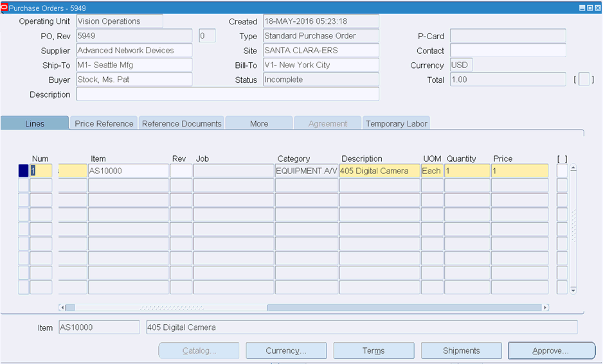Viewport: 603px width, 364px height.
Task: Click the Price cell of line 1
Action: [520, 171]
